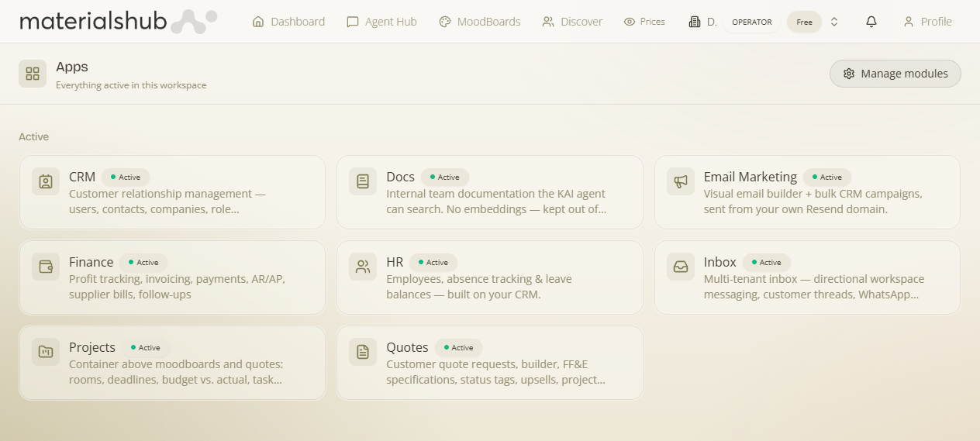The image size is (980, 441).
Task: Click Active badge on Docs card
Action: pyautogui.click(x=445, y=177)
